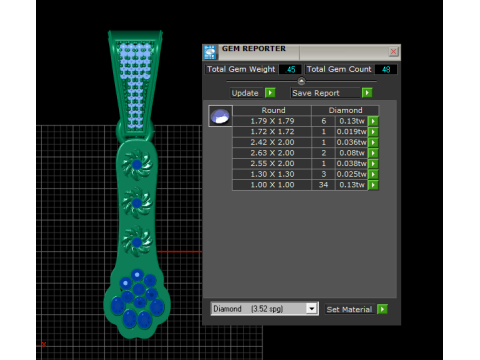The height and width of the screenshot is (360, 480).
Task: Click the Round column header
Action: pos(272,110)
